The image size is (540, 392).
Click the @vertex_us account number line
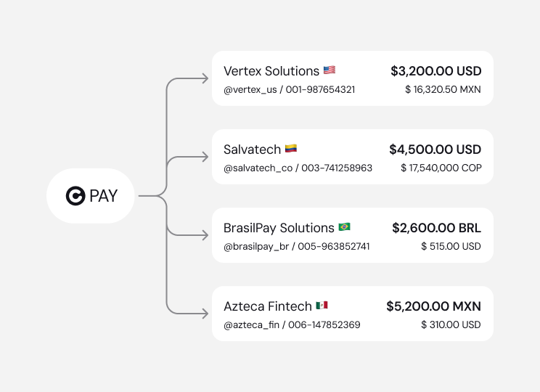pyautogui.click(x=290, y=89)
